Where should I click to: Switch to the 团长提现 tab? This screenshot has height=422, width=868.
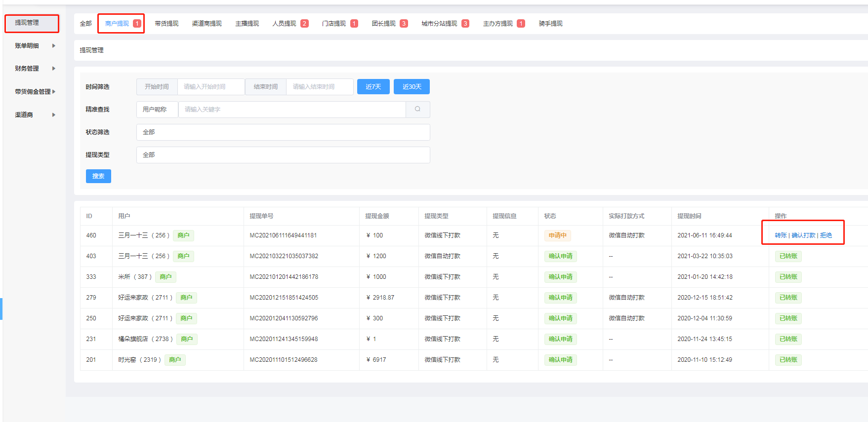[390, 24]
